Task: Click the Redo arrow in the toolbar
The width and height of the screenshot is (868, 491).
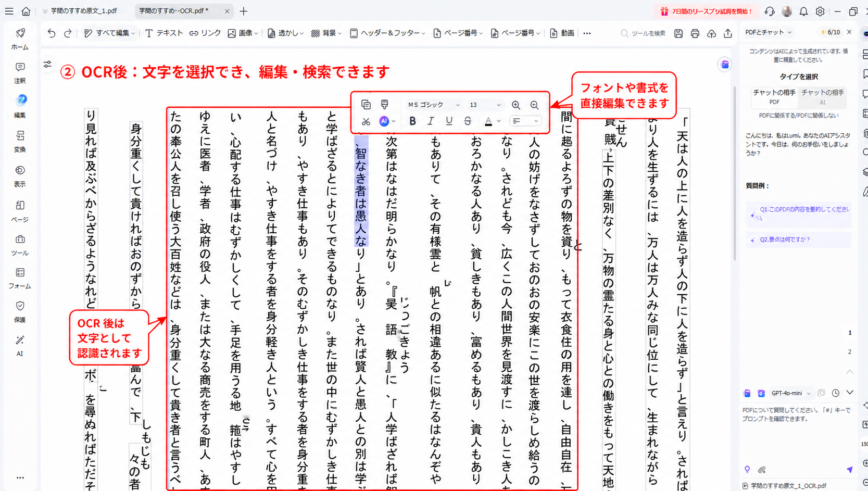Action: tap(68, 33)
